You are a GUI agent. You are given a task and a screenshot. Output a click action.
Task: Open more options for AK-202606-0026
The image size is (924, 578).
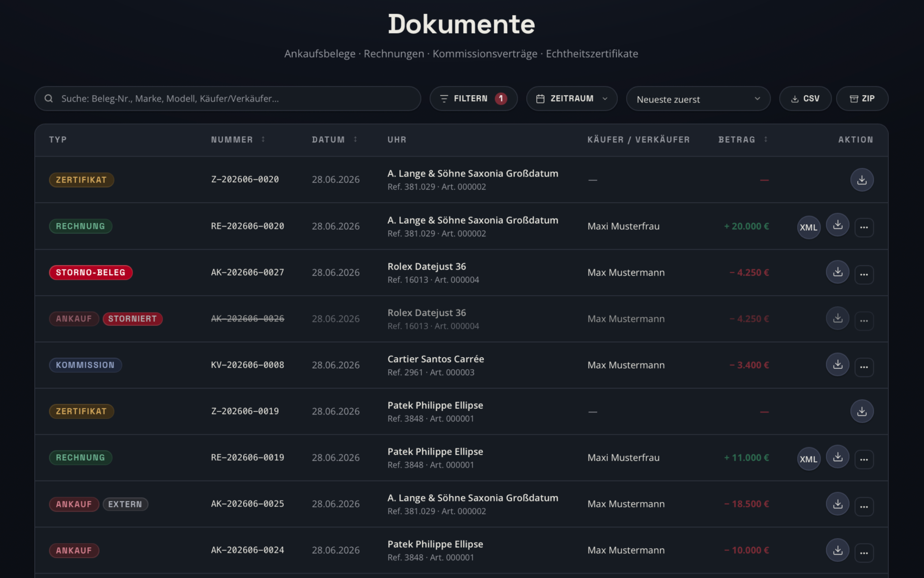tap(864, 321)
